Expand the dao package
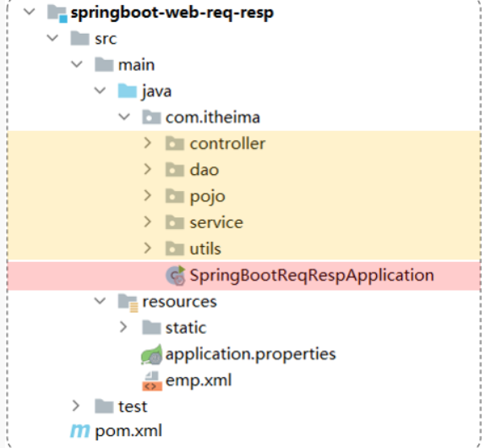This screenshot has height=448, width=502. coord(147,169)
